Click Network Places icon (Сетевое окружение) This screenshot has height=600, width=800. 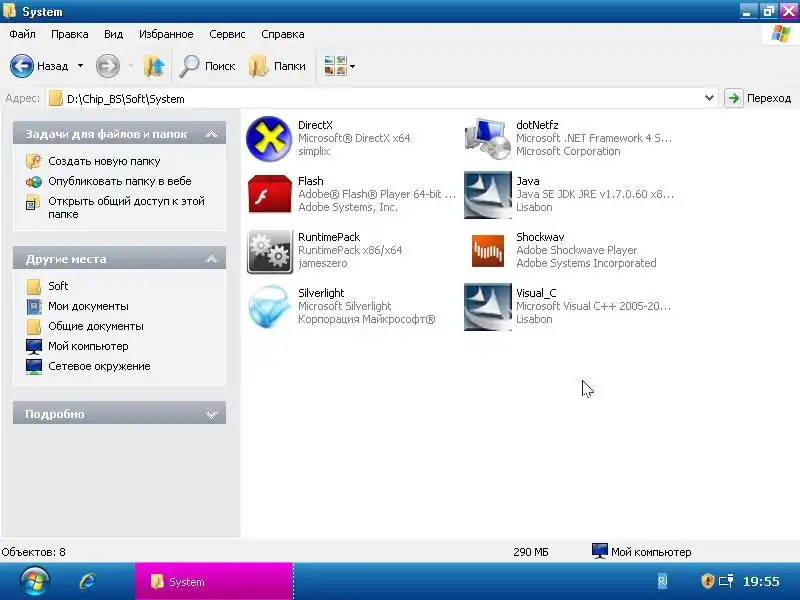pyautogui.click(x=34, y=366)
